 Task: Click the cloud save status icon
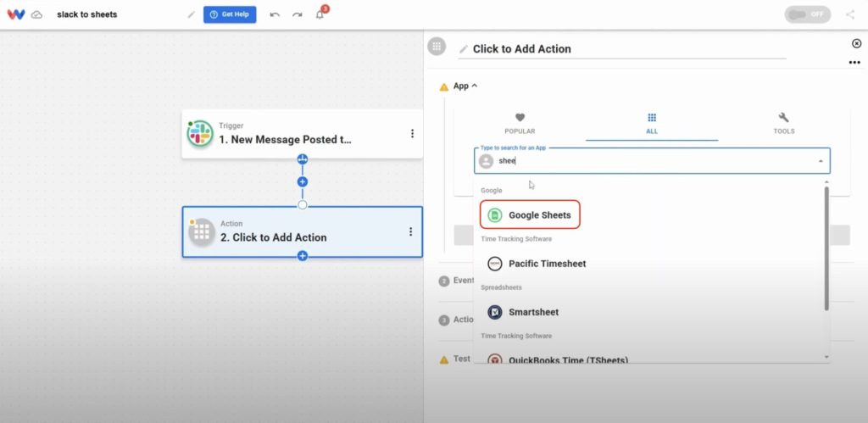pyautogui.click(x=36, y=14)
